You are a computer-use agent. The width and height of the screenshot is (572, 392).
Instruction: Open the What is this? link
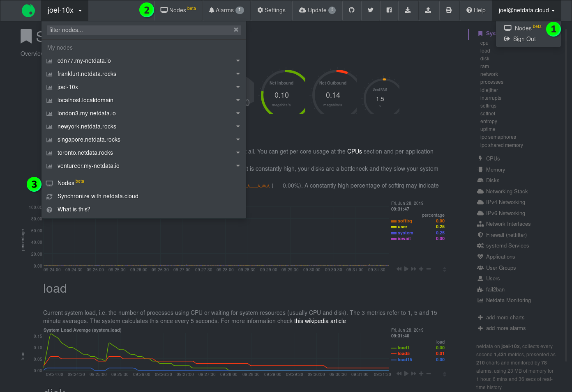74,209
